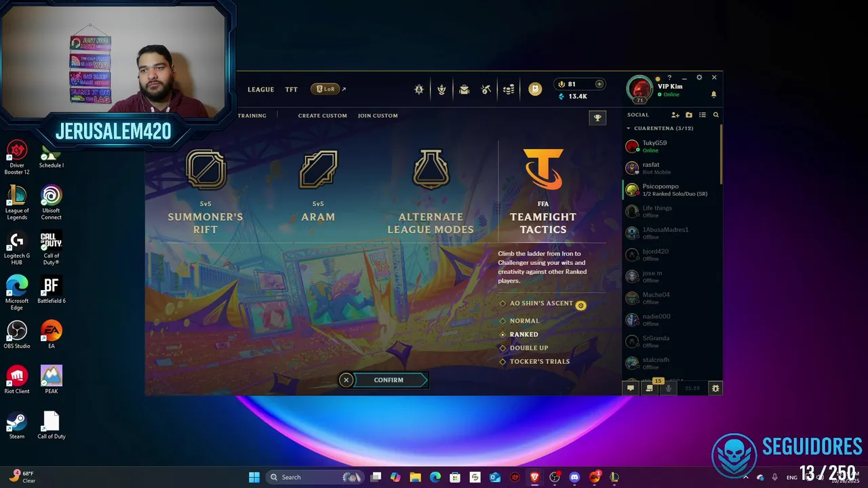Image resolution: width=868 pixels, height=488 pixels.
Task: Click the Windows Start button
Action: point(254,477)
